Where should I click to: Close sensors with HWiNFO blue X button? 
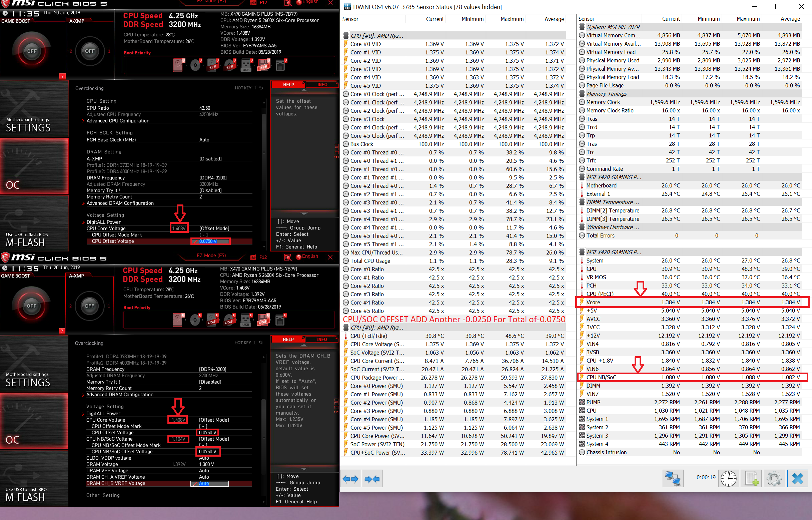[798, 478]
